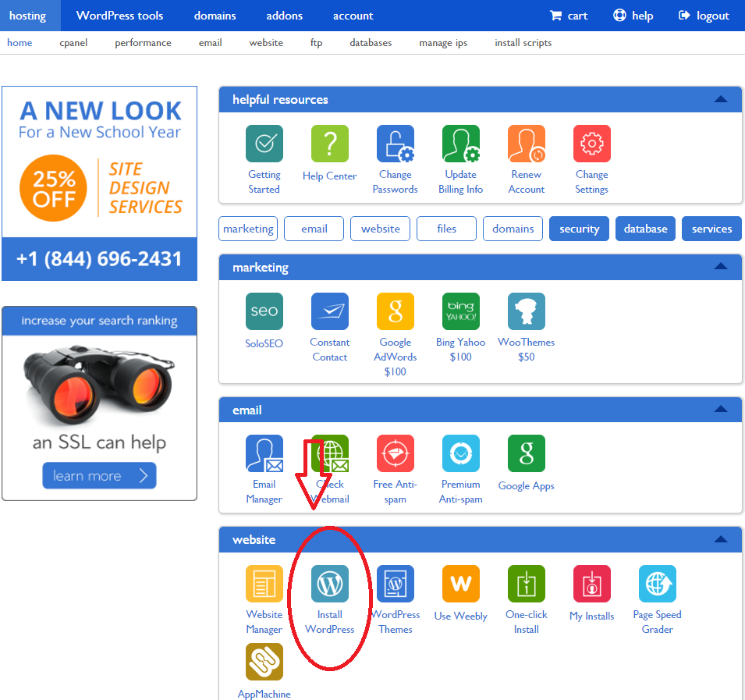This screenshot has width=745, height=700.
Task: Switch to the cpanel subtab
Action: point(73,43)
